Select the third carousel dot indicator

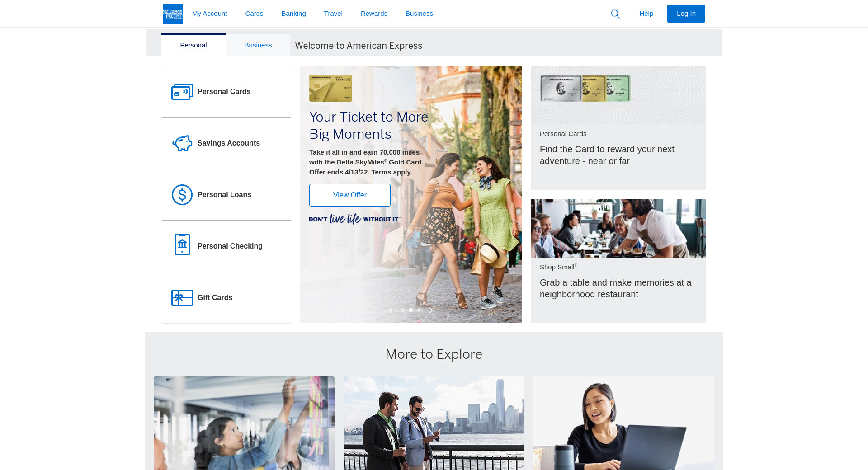[419, 310]
